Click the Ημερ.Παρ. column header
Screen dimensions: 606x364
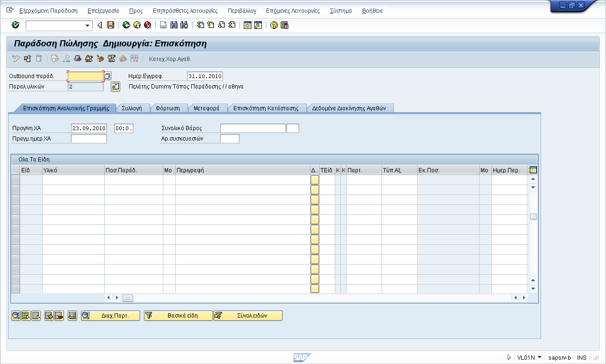point(509,170)
